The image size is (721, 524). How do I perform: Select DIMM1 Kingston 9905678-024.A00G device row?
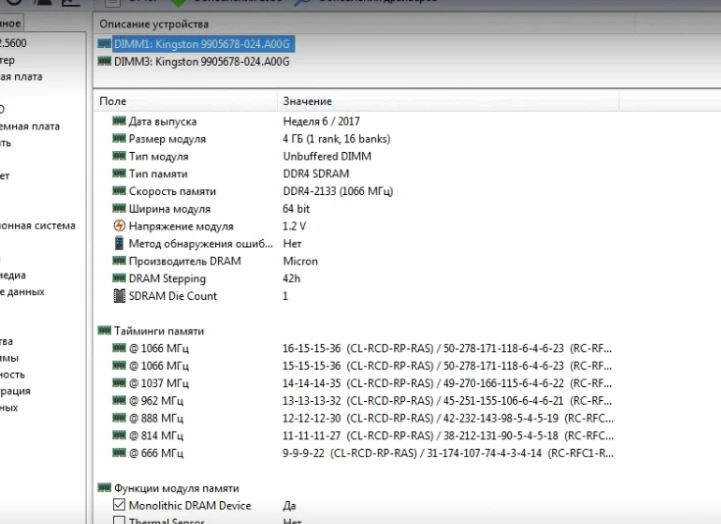pos(202,44)
